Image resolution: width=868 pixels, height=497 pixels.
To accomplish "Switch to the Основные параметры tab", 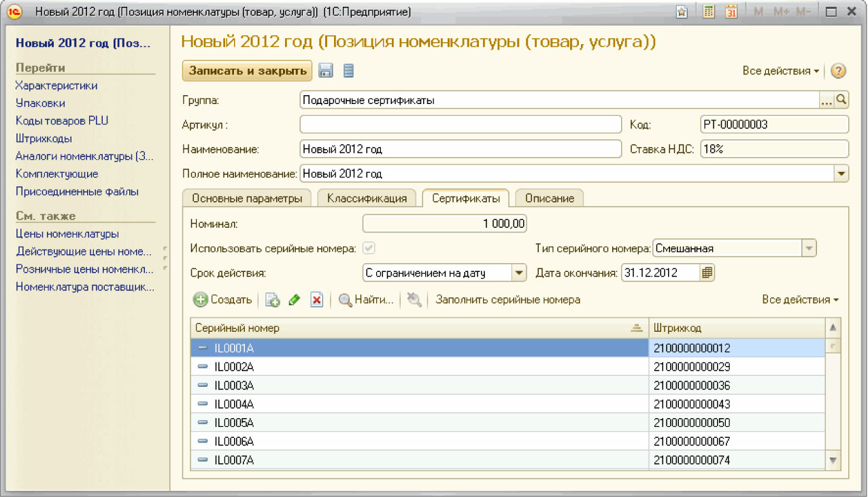I will click(x=247, y=199).
